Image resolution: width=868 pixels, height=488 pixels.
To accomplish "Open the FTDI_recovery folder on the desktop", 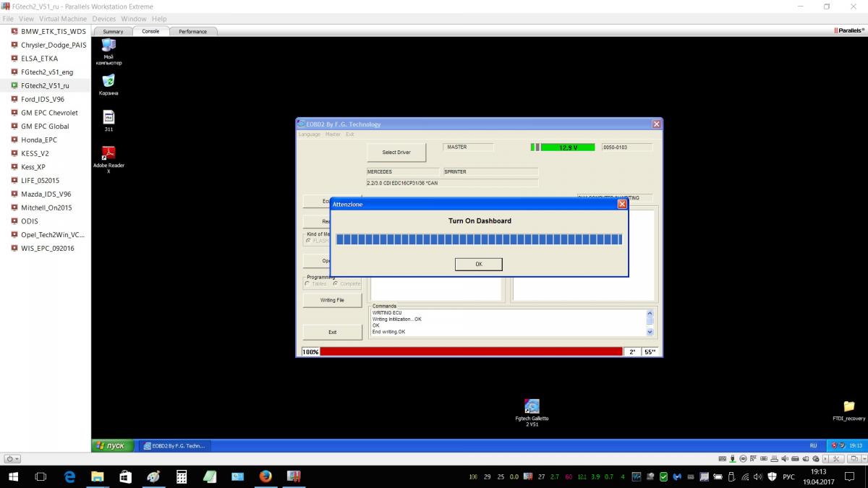I will [849, 411].
